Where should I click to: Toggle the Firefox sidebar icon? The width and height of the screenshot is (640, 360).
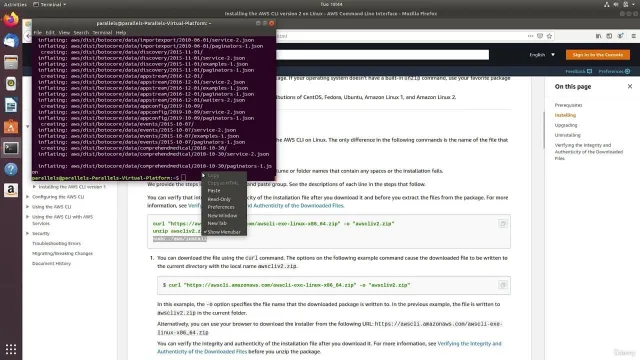click(609, 36)
